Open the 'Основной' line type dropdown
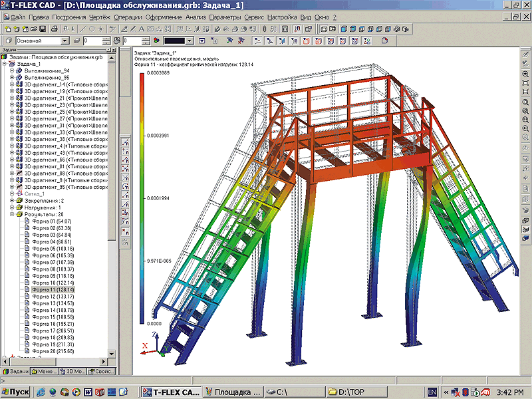This screenshot has height=399, width=532. tap(65, 41)
